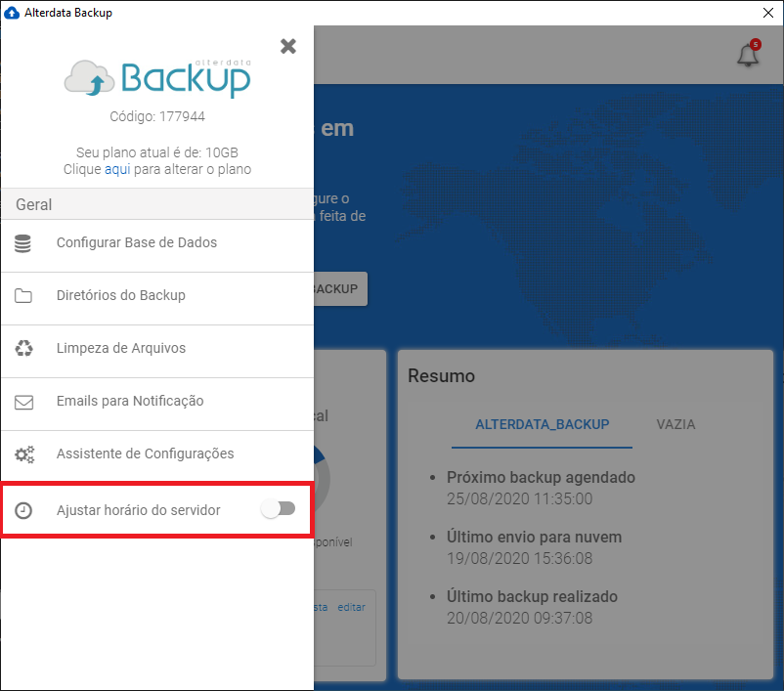Click the Alterdata Backup cloud logo
Image resolution: width=784 pixels, height=691 pixels.
(157, 78)
